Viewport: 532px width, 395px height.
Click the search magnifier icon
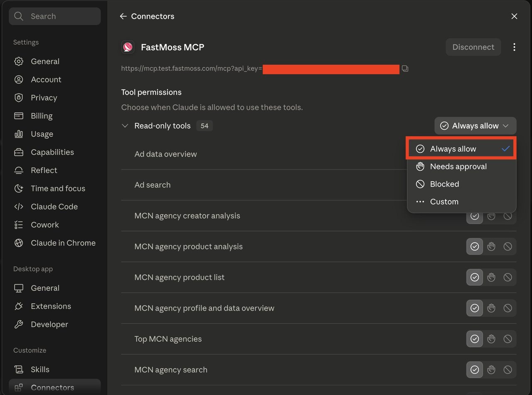(x=19, y=16)
